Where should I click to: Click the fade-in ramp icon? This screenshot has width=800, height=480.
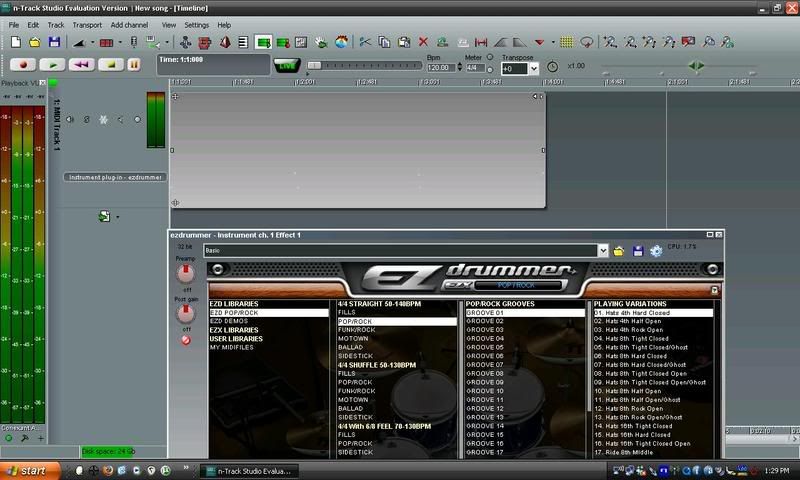[501, 42]
